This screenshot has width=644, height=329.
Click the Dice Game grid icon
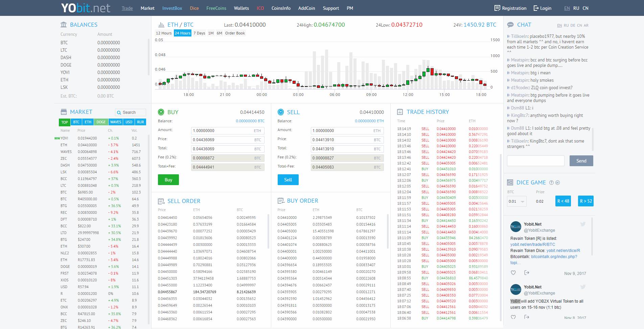coord(510,182)
